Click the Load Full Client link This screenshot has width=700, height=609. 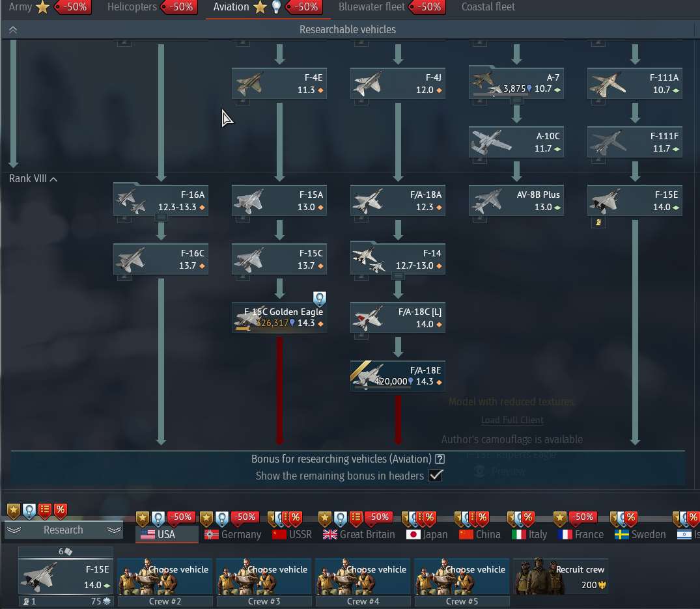[512, 420]
